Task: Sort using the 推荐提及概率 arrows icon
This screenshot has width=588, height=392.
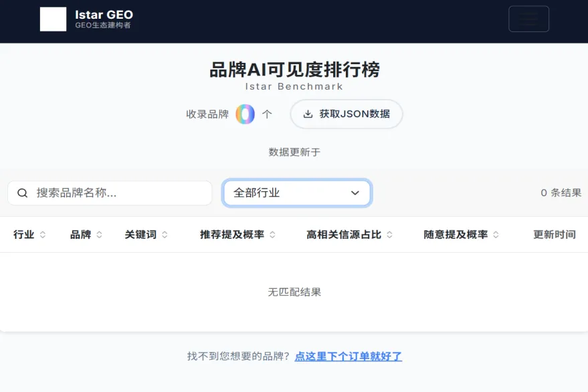Action: click(273, 235)
